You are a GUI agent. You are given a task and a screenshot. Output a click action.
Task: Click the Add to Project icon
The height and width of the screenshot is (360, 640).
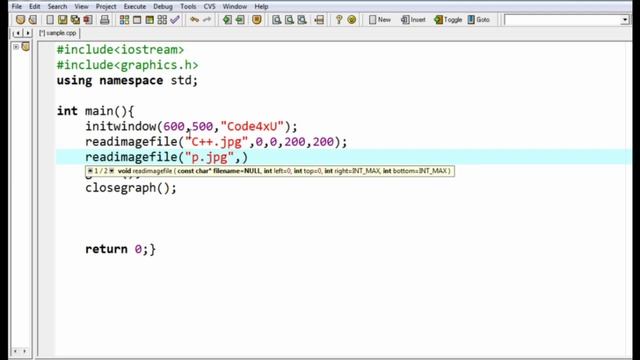point(227,20)
